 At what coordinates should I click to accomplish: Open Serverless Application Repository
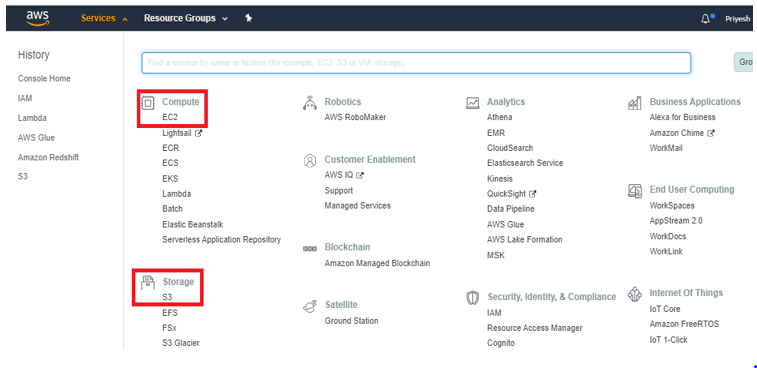point(222,240)
